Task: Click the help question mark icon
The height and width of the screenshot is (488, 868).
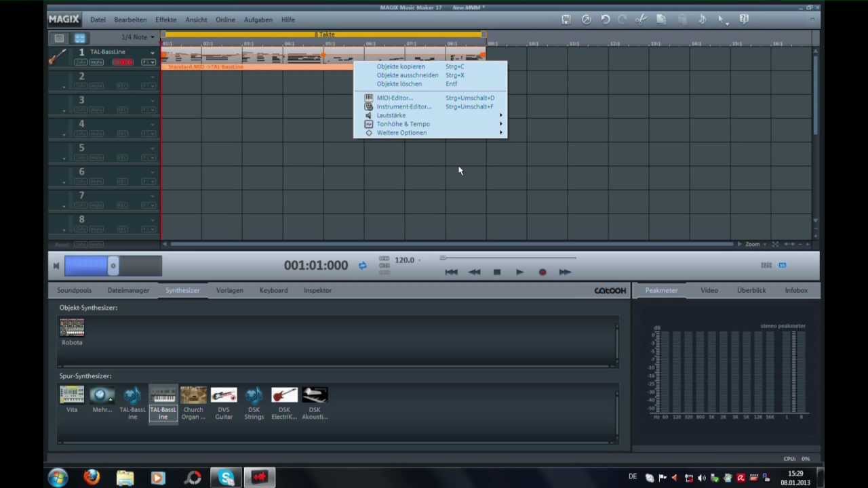Action: coord(744,20)
